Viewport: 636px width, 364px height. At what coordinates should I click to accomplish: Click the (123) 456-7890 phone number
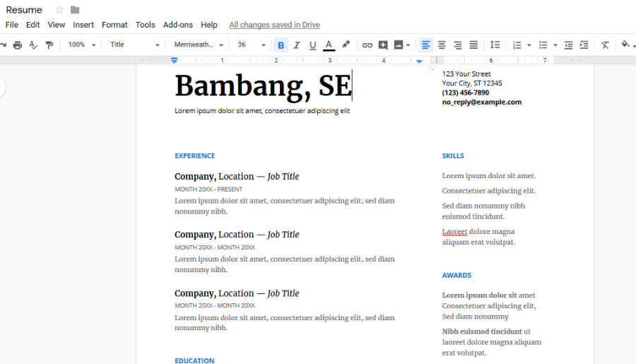[x=465, y=93]
